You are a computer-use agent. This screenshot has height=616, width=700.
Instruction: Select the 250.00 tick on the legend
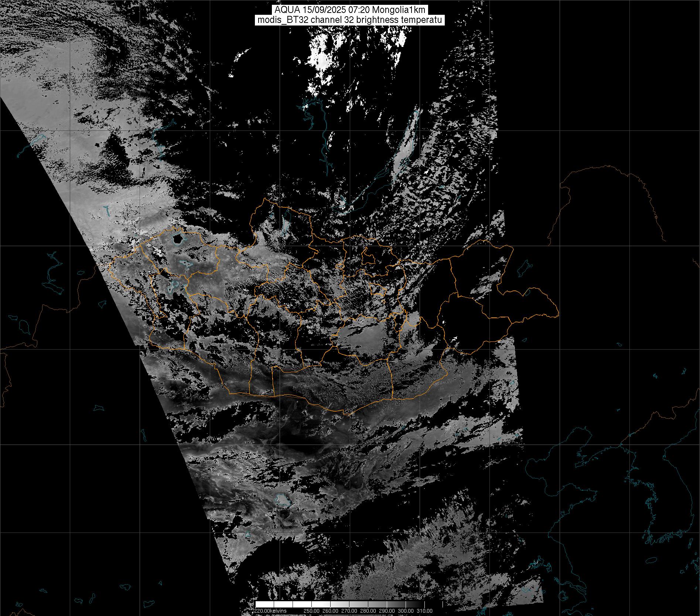click(311, 611)
